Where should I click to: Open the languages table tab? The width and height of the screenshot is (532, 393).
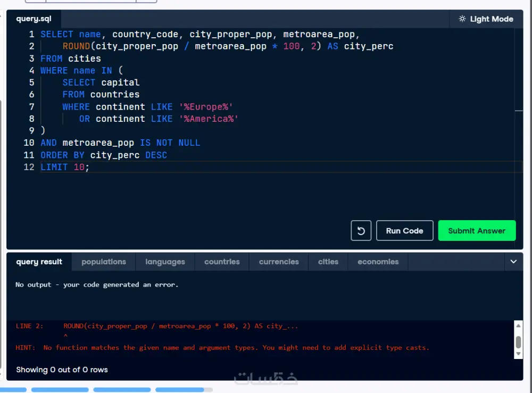pos(165,262)
